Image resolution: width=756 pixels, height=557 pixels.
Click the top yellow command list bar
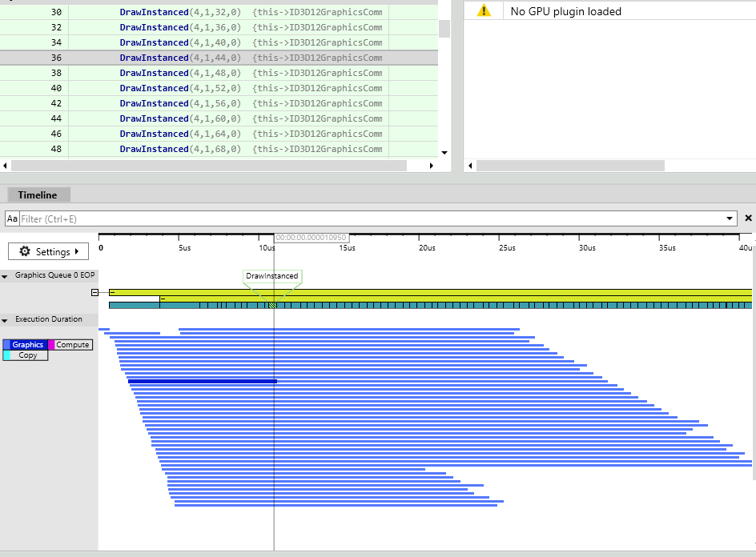click(431, 292)
